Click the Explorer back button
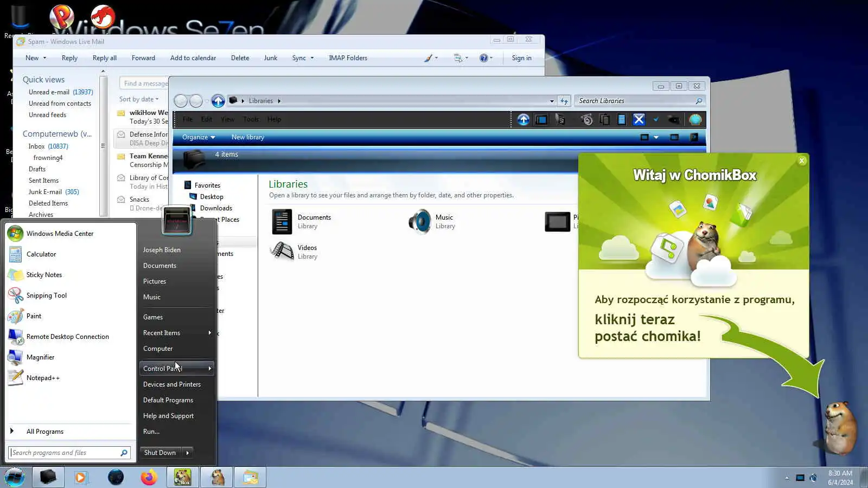The image size is (868, 488). click(x=181, y=101)
